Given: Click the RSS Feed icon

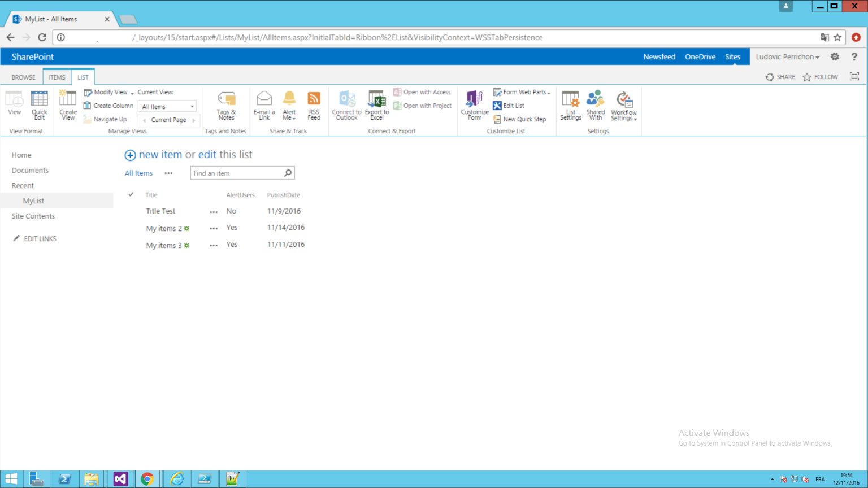Looking at the screenshot, I should click(x=314, y=105).
